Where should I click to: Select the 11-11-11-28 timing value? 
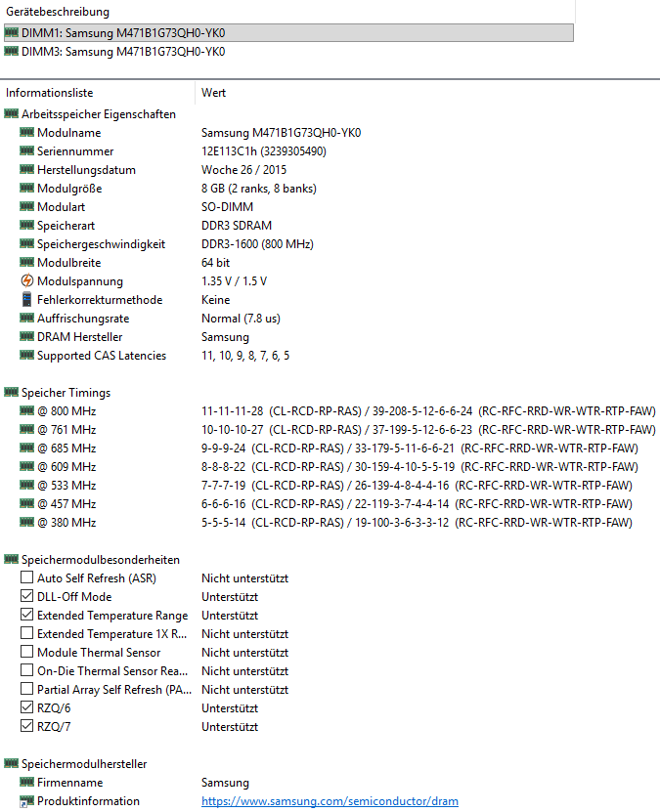click(x=232, y=411)
